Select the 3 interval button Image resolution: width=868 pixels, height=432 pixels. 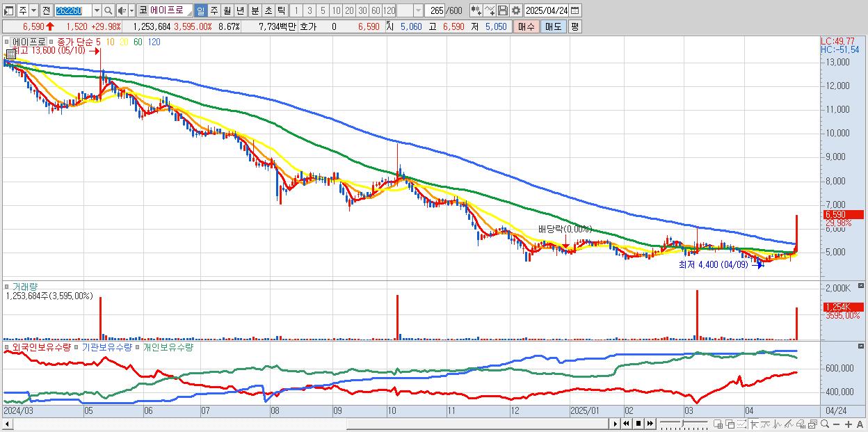click(309, 10)
